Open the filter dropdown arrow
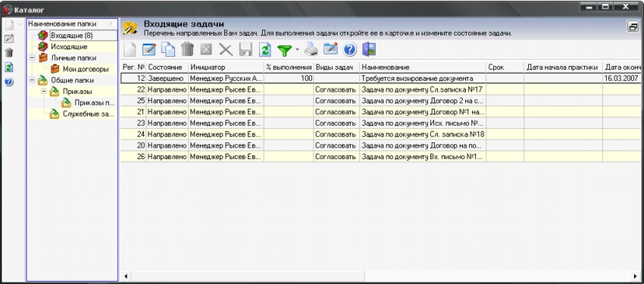The image size is (644, 284). 297,50
